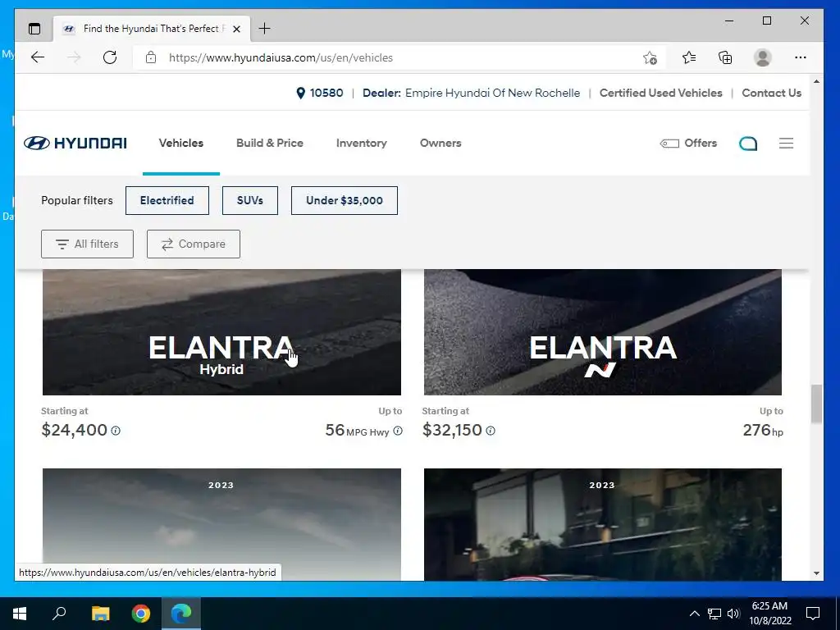Add this page to favorites

coord(650,57)
